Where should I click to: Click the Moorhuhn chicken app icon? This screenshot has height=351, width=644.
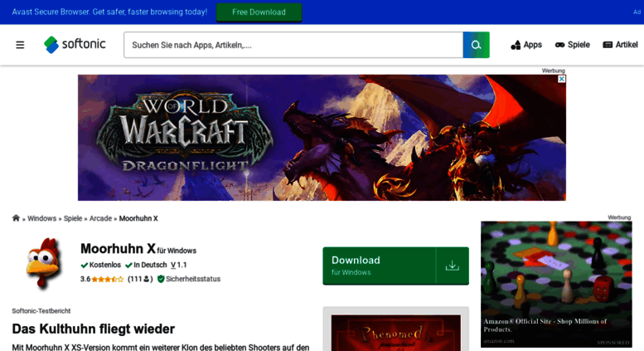pos(44,263)
